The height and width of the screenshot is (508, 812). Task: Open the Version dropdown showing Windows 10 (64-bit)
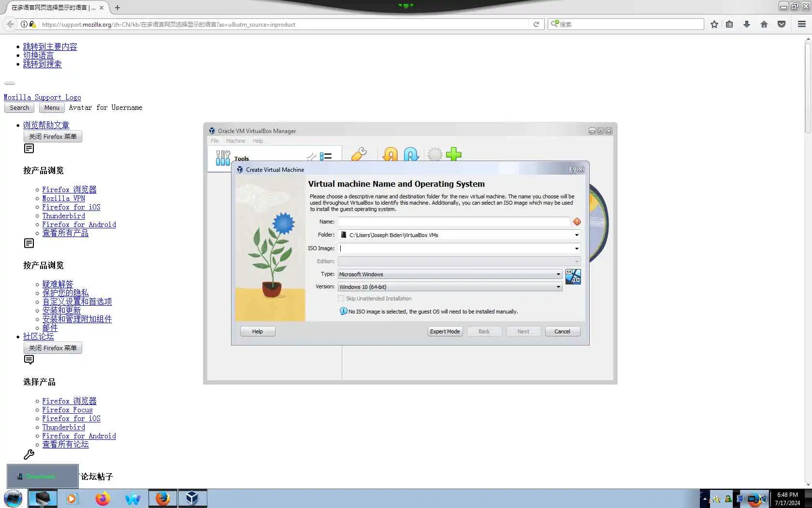(449, 287)
